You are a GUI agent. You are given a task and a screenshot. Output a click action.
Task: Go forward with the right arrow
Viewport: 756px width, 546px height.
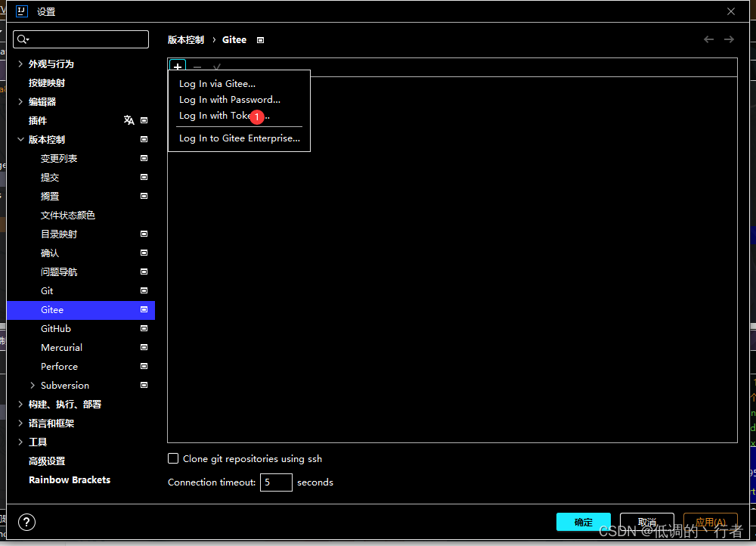pos(729,39)
